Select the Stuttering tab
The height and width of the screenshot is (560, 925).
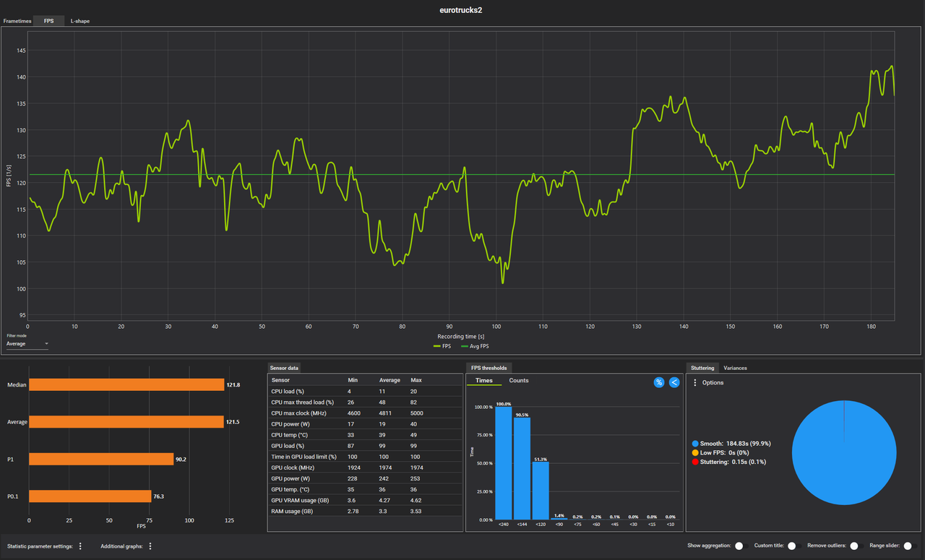point(702,368)
